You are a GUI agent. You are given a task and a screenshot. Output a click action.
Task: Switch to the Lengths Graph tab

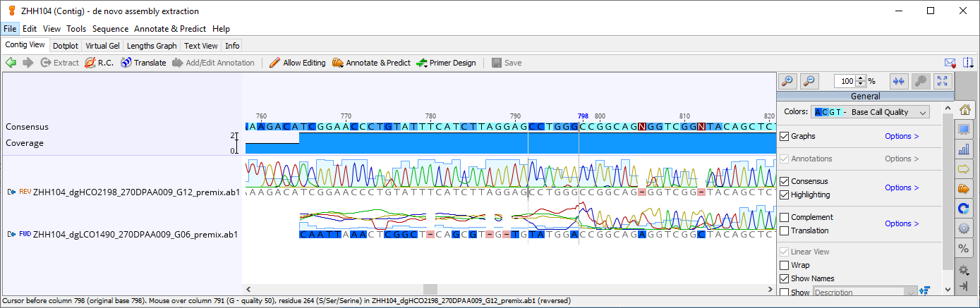pyautogui.click(x=152, y=46)
